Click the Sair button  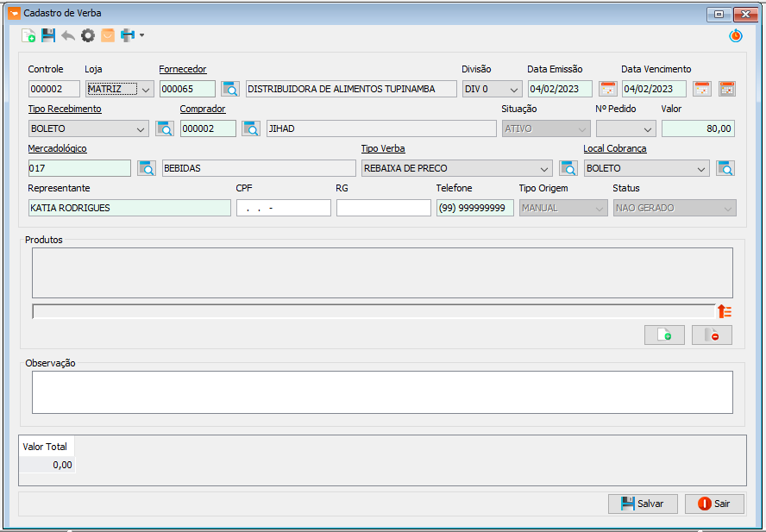point(714,504)
